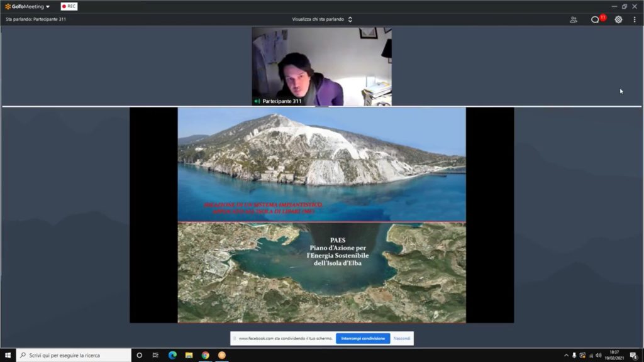
Task: Open Windows Start menu
Action: pos(8,355)
